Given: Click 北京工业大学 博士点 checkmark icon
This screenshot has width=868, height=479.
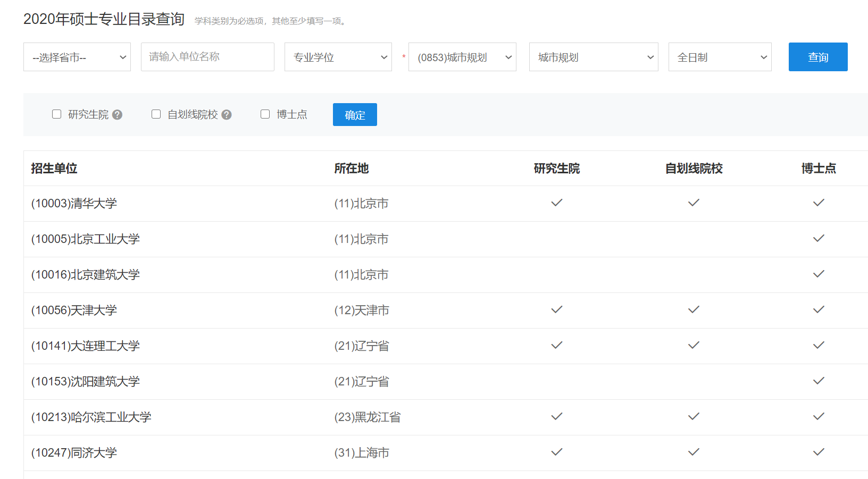Looking at the screenshot, I should [819, 238].
